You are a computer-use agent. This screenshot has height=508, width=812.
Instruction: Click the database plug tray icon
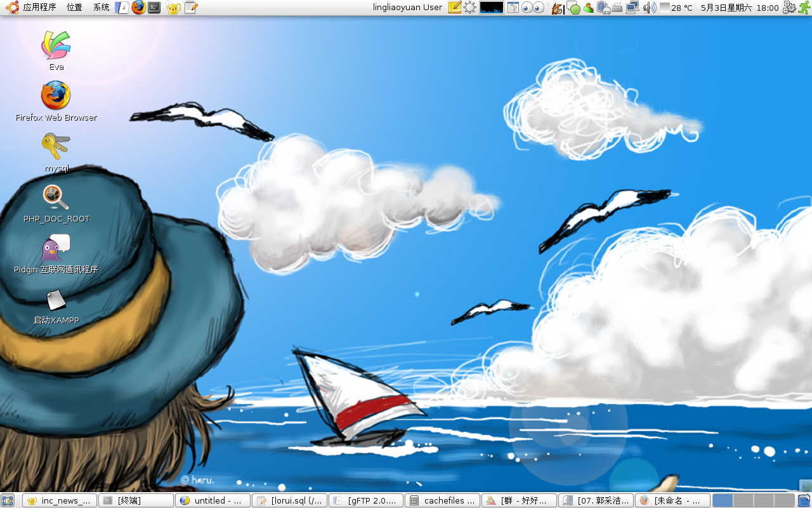603,8
